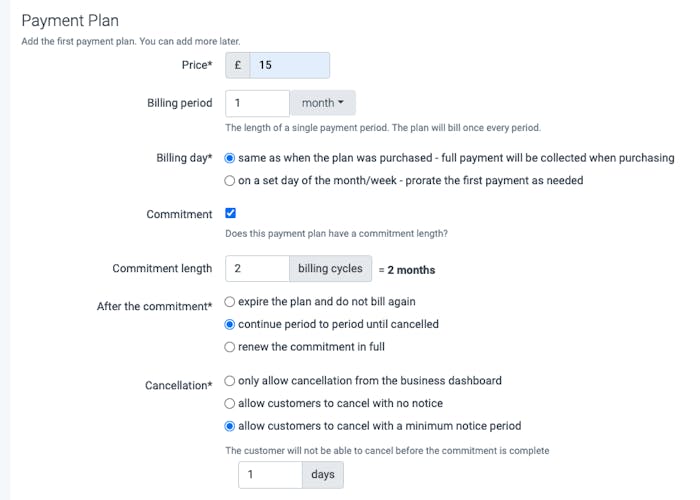Select billing on a set day option
Image resolution: width=700 pixels, height=500 pixels.
click(x=231, y=181)
